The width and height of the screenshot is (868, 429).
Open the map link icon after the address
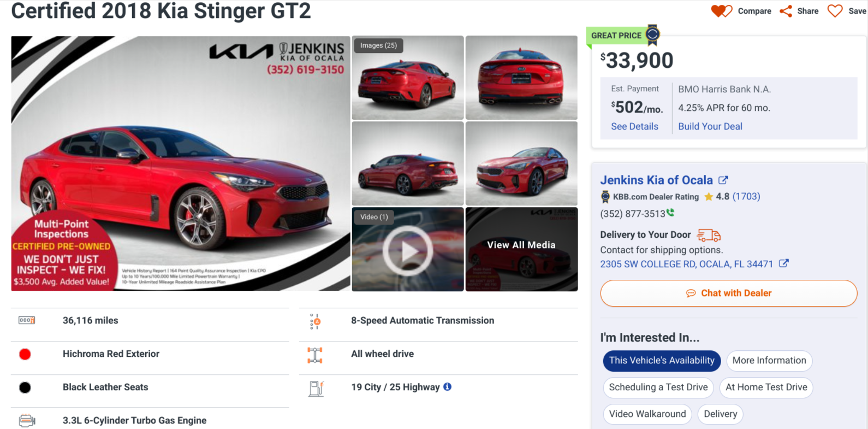[x=783, y=263]
